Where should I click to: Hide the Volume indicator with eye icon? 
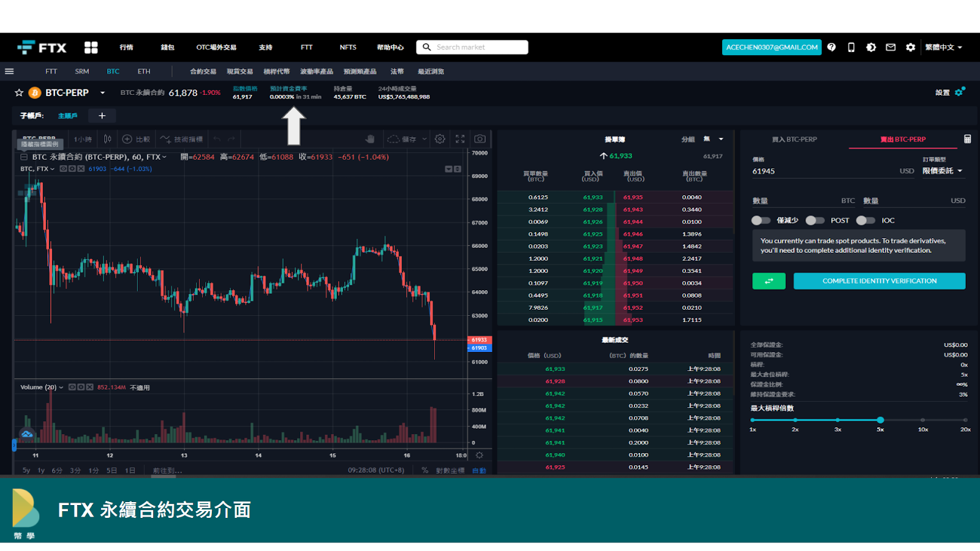[72, 387]
